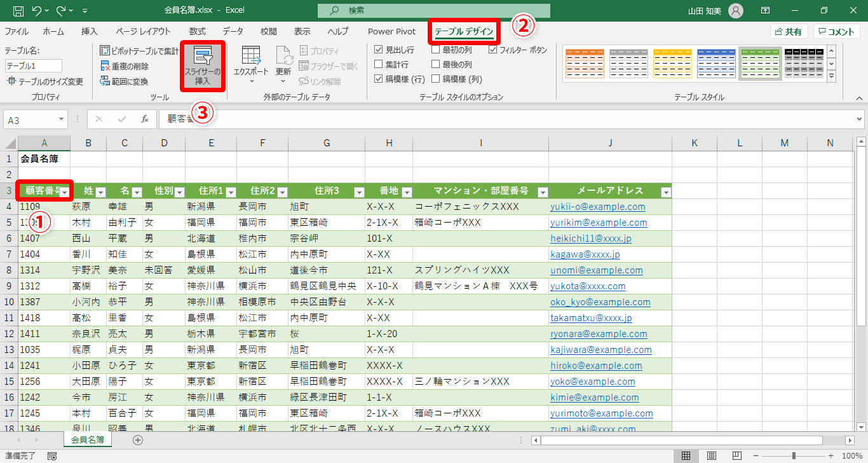Image resolution: width=868 pixels, height=463 pixels.
Task: Enable the 集計行 total row checkbox
Action: [x=379, y=64]
